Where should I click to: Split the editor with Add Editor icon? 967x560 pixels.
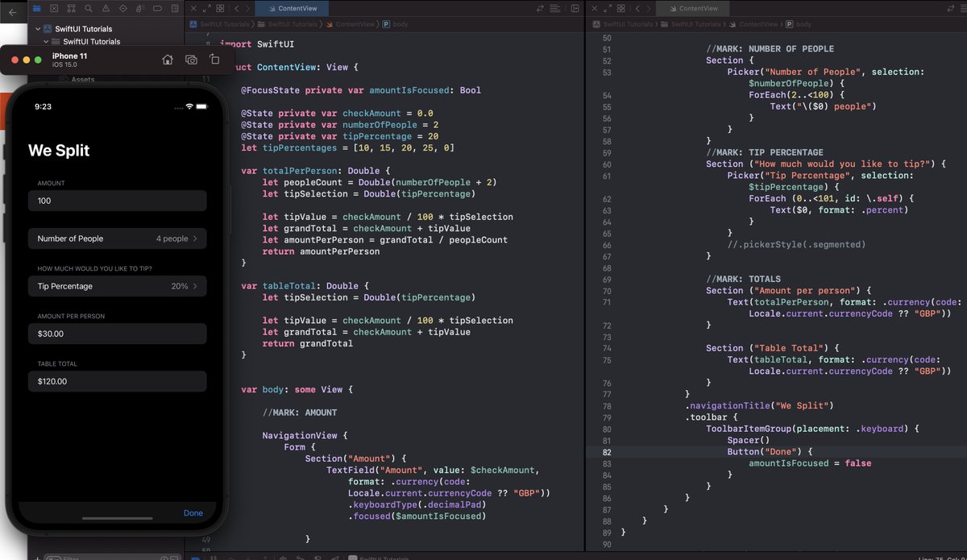click(575, 8)
